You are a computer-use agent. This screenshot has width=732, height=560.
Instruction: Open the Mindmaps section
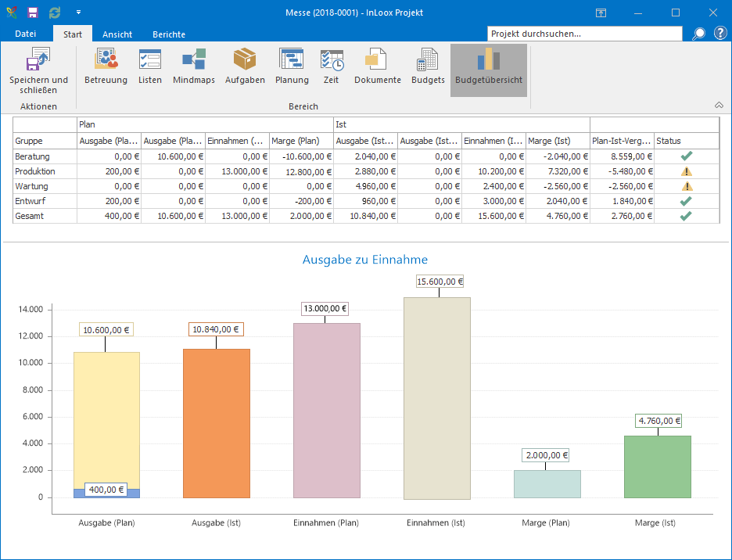(194, 66)
